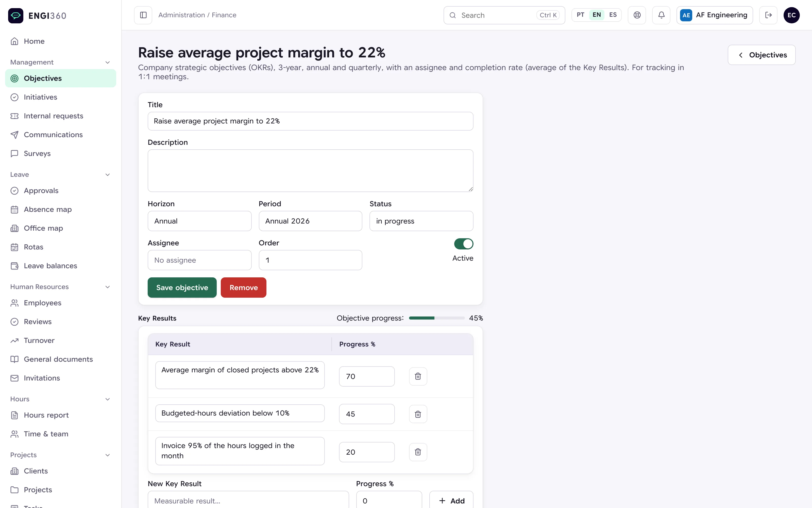Image resolution: width=812 pixels, height=508 pixels.
Task: Click the Office map building icon
Action: pos(14,228)
